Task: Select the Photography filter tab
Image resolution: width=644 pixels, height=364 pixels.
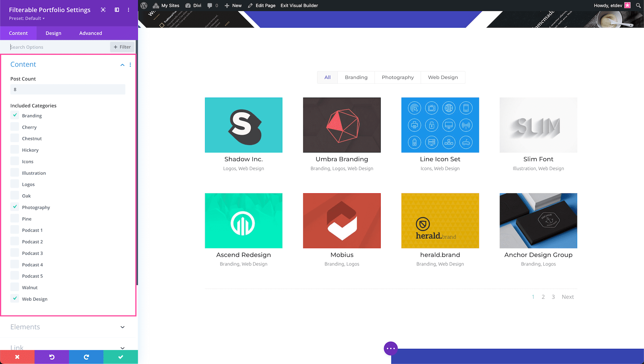Action: [397, 77]
